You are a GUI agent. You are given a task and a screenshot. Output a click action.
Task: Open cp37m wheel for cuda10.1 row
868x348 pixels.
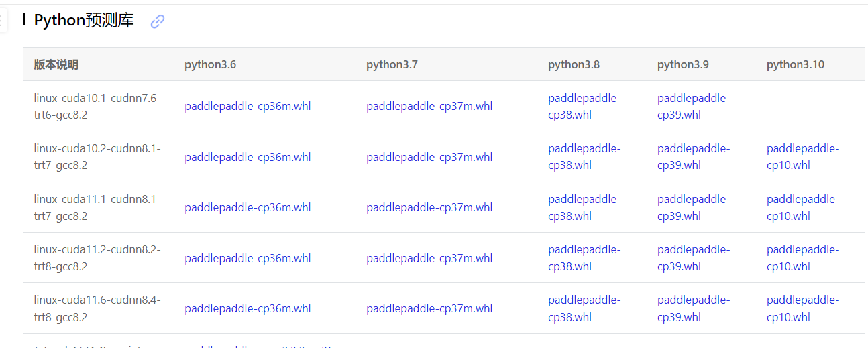click(429, 106)
